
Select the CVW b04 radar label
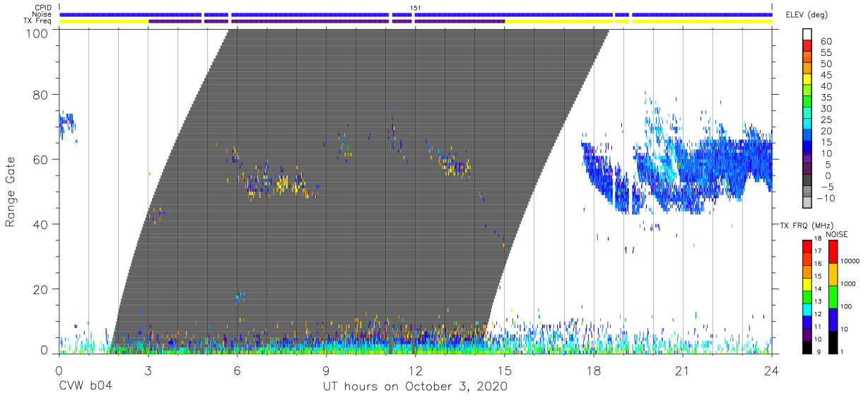85,387
